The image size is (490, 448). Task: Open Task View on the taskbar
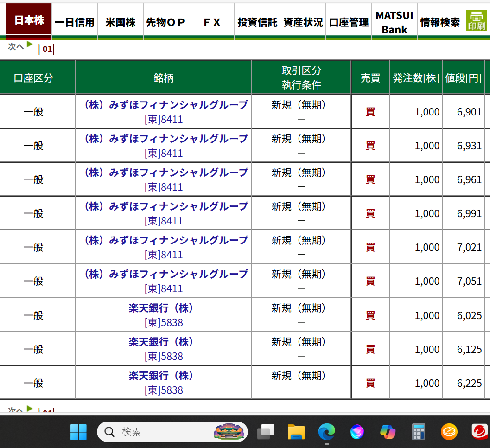click(266, 432)
